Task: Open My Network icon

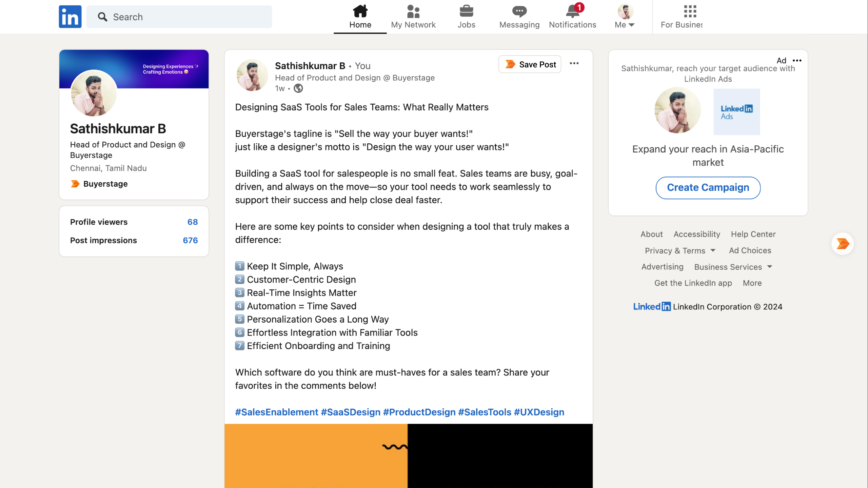Action: (413, 12)
